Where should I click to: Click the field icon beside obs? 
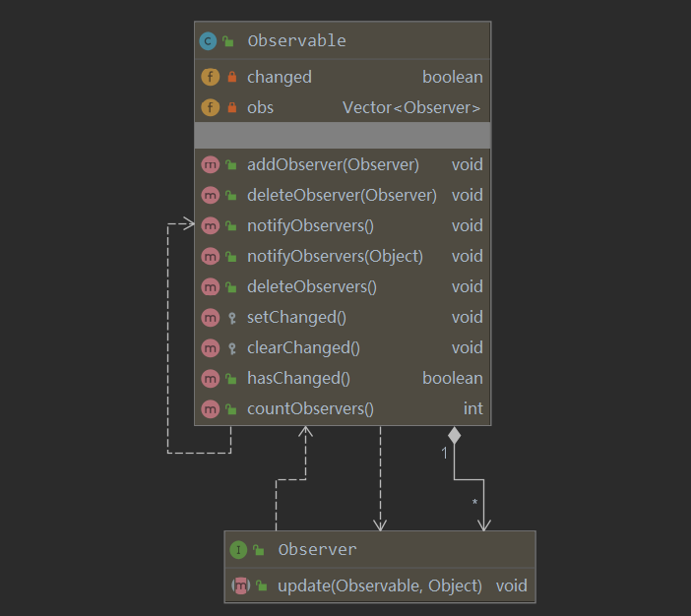point(210,107)
